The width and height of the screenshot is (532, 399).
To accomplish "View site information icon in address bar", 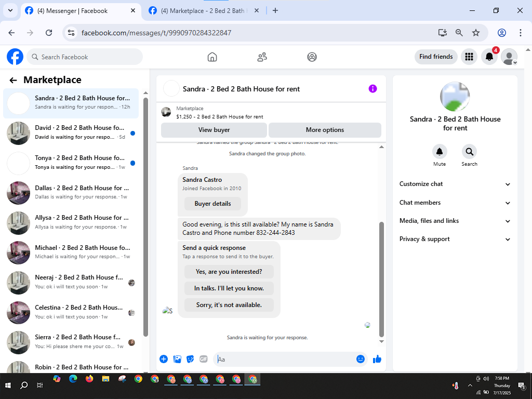I will tap(71, 33).
